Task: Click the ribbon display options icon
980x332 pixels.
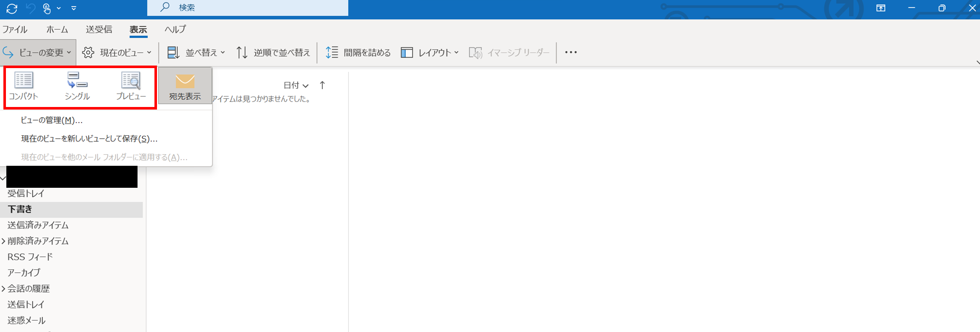Action: click(x=881, y=8)
